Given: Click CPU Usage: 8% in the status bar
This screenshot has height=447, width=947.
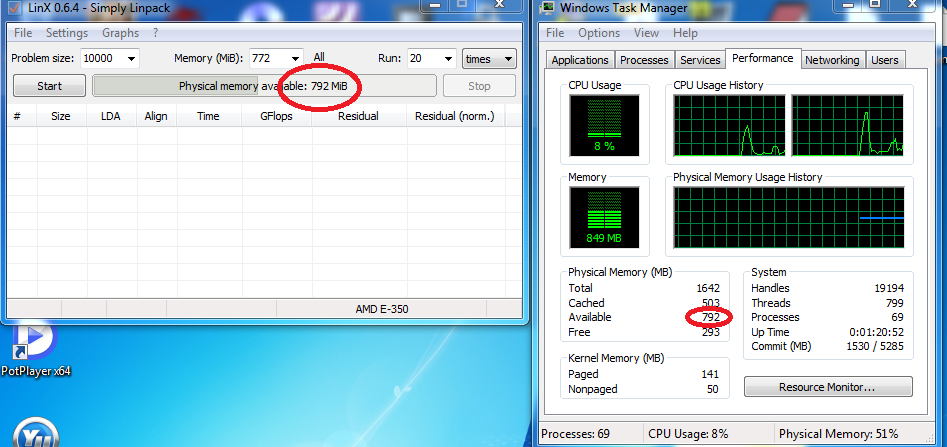Looking at the screenshot, I should tap(688, 434).
